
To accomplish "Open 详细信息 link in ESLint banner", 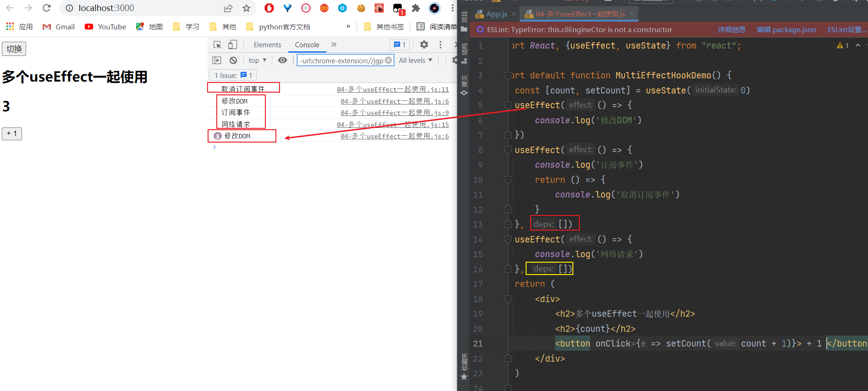I will point(731,29).
